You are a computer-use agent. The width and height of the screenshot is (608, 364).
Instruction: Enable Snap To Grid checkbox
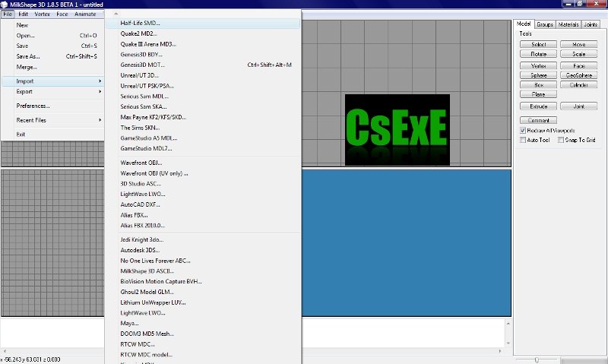pyautogui.click(x=561, y=140)
